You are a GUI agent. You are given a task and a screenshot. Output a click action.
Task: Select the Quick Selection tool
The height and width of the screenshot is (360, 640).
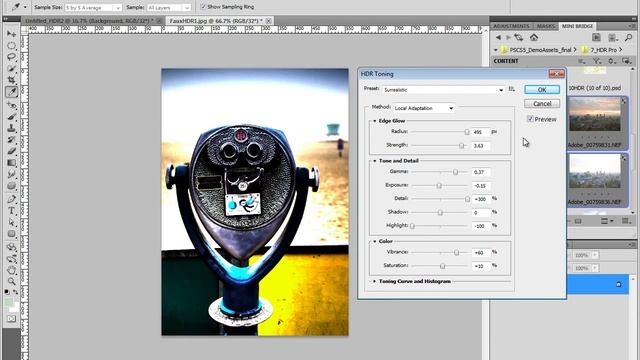[11, 69]
